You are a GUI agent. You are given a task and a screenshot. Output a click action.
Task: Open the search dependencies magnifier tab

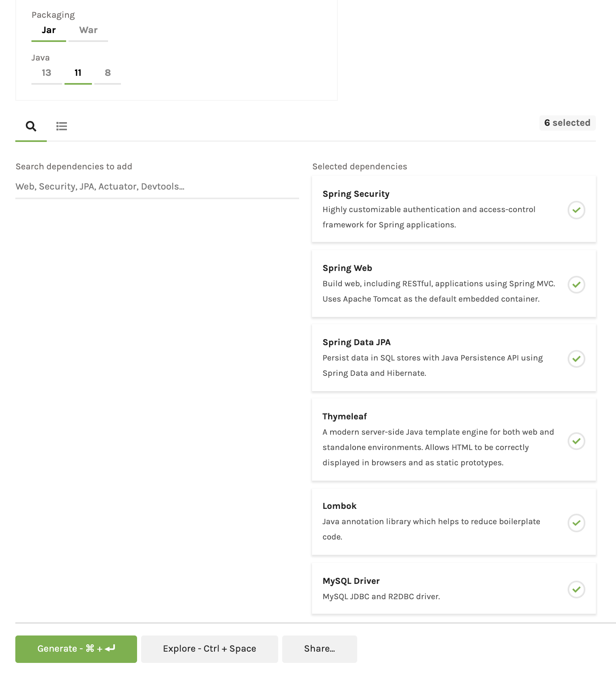[31, 126]
